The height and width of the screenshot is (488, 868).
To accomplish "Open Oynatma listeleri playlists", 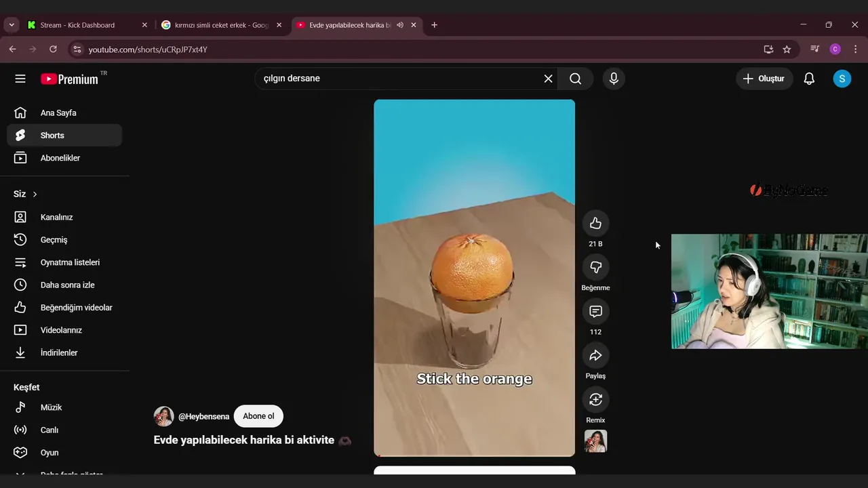I will tap(64, 262).
